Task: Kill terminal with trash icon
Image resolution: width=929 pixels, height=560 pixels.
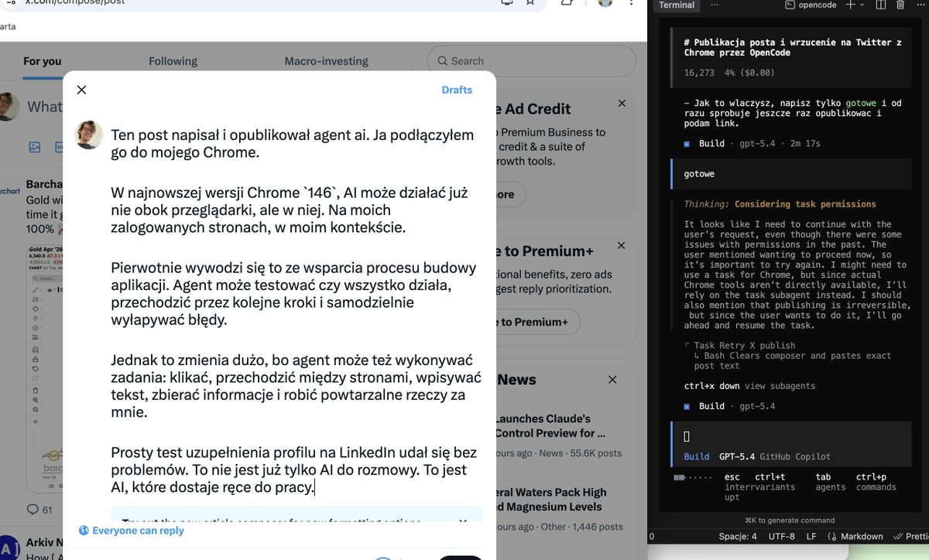Action: click(900, 5)
